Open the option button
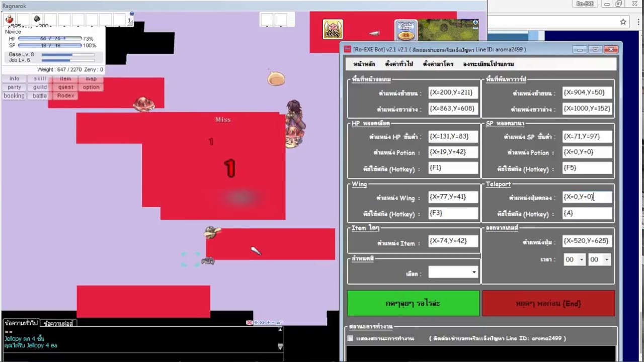644x362 pixels. click(x=91, y=87)
